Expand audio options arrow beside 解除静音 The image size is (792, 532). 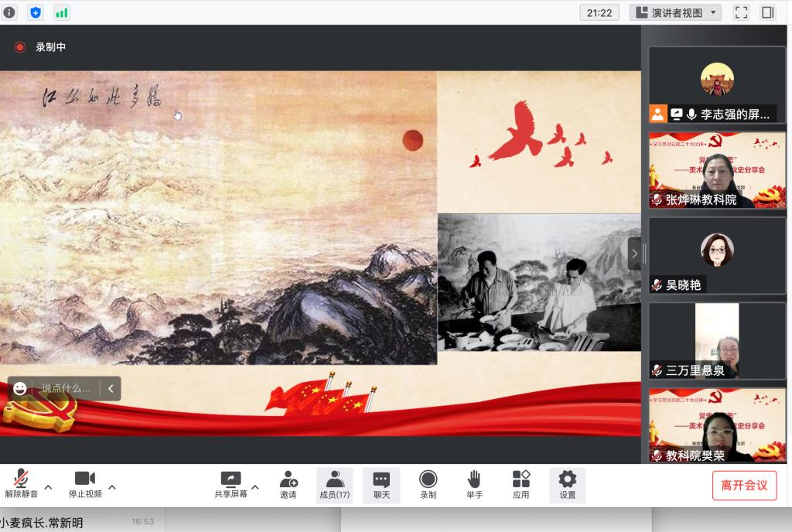(x=48, y=487)
